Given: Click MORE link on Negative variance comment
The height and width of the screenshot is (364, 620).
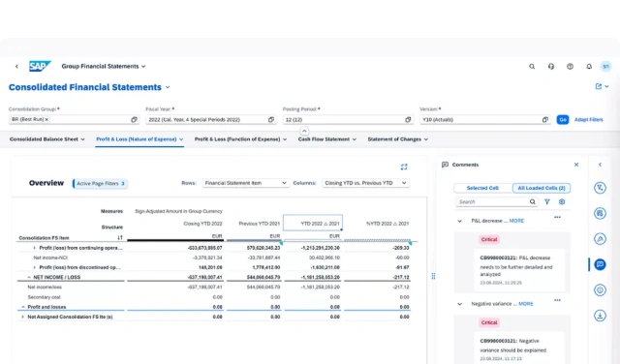Looking at the screenshot, I should [x=525, y=304].
